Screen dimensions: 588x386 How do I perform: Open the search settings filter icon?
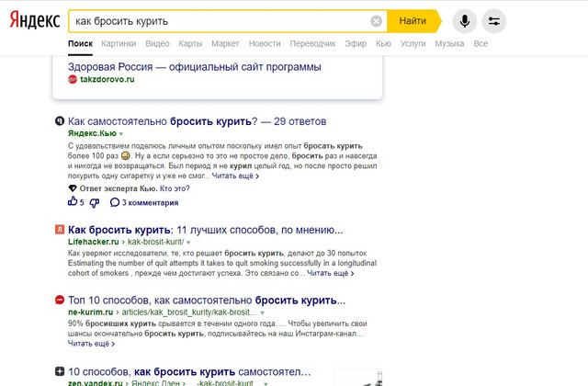point(494,20)
